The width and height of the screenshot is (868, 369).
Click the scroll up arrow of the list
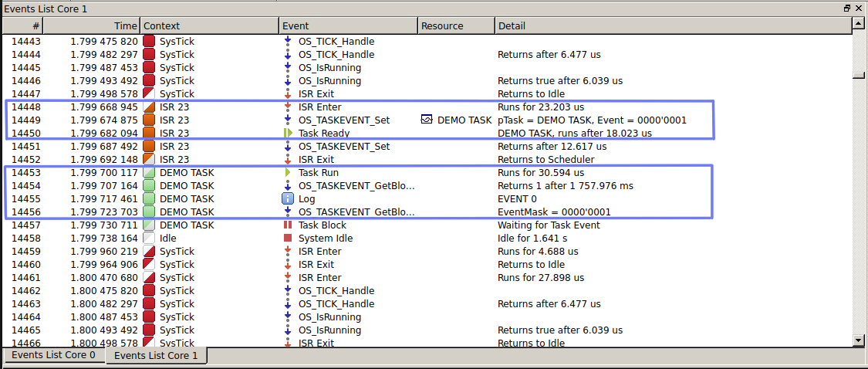coord(858,25)
